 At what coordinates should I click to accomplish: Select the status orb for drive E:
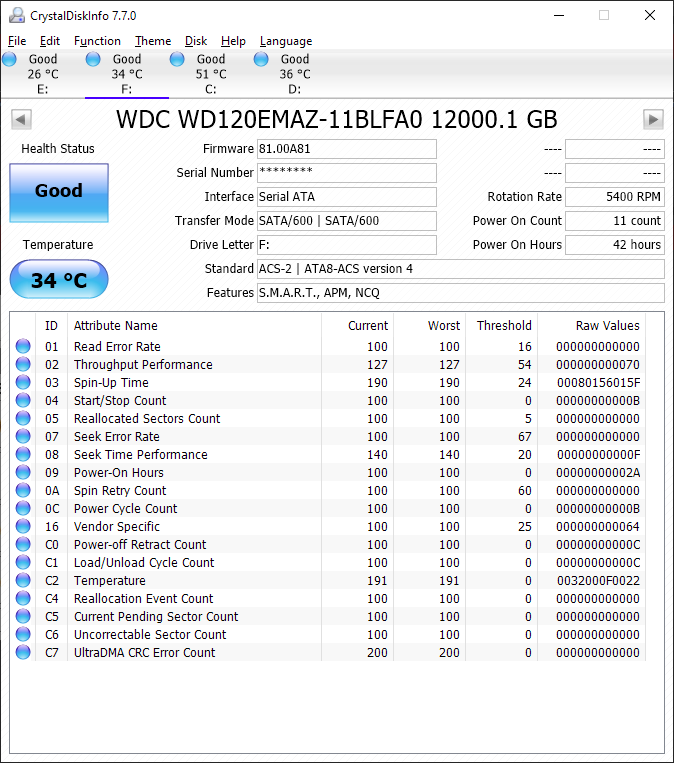(9, 60)
